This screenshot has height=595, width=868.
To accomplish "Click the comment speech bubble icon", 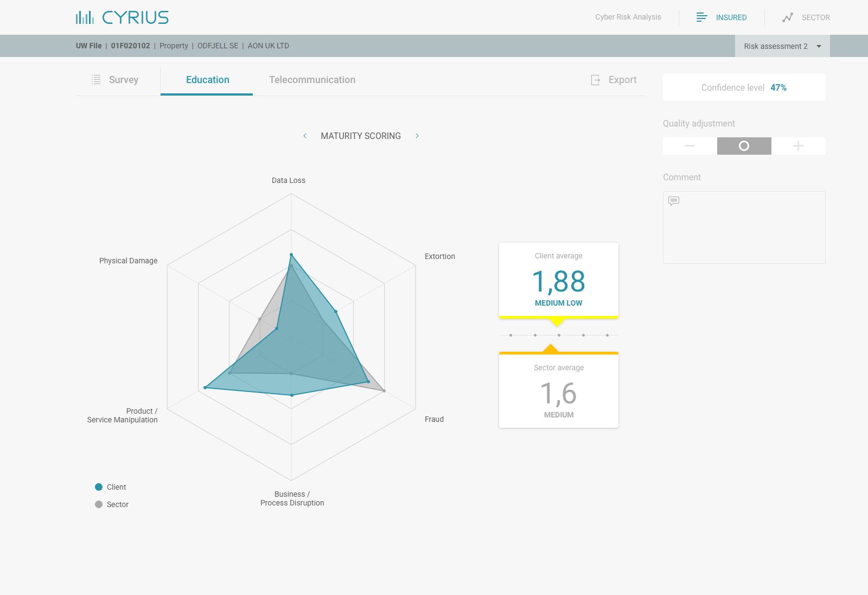I will (674, 201).
